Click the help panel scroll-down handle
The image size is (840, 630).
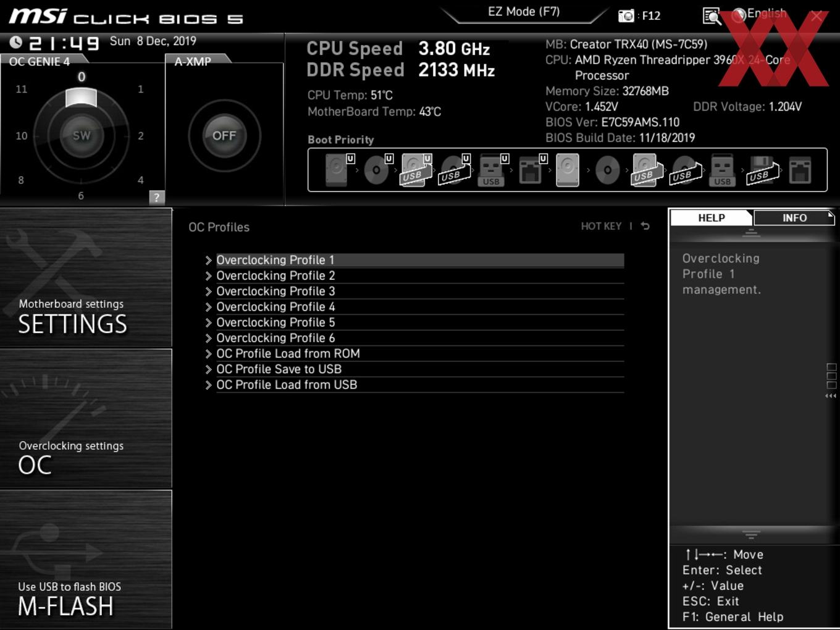tap(751, 534)
